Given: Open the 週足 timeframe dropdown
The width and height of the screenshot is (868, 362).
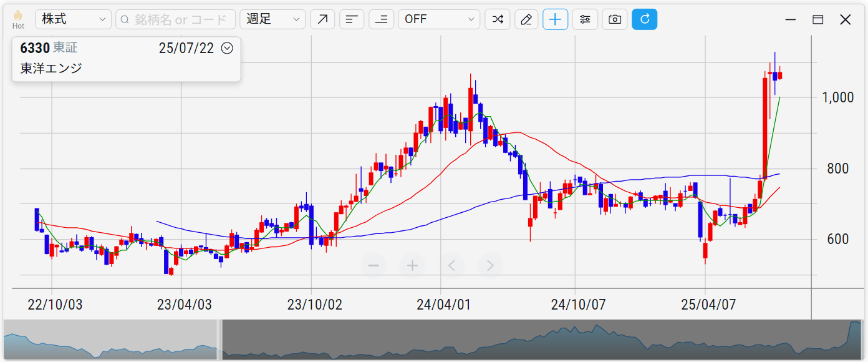Looking at the screenshot, I should pyautogui.click(x=272, y=19).
